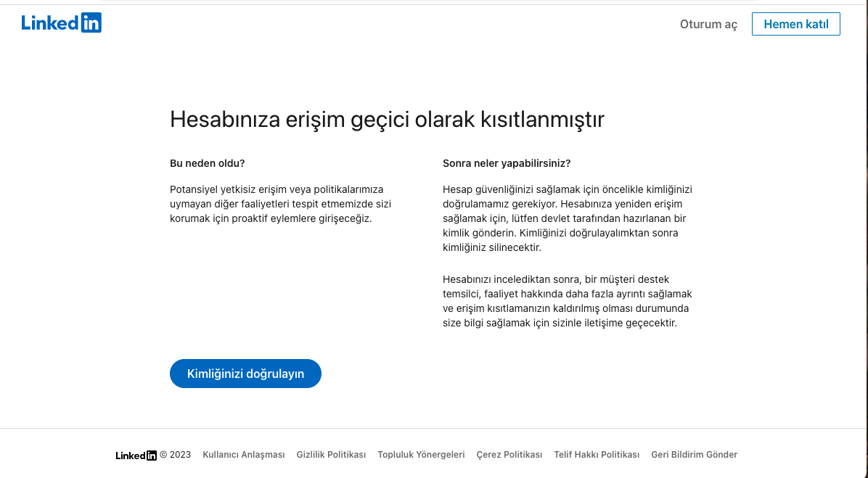Image resolution: width=868 pixels, height=478 pixels.
Task: Open Gizlilik Politikası footer link
Action: coord(331,455)
